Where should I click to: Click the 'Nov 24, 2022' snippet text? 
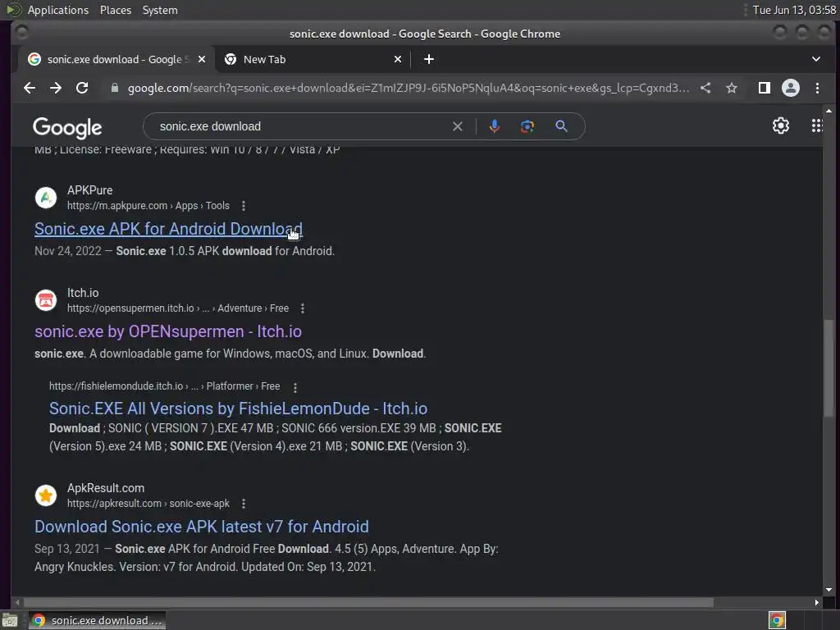click(68, 251)
